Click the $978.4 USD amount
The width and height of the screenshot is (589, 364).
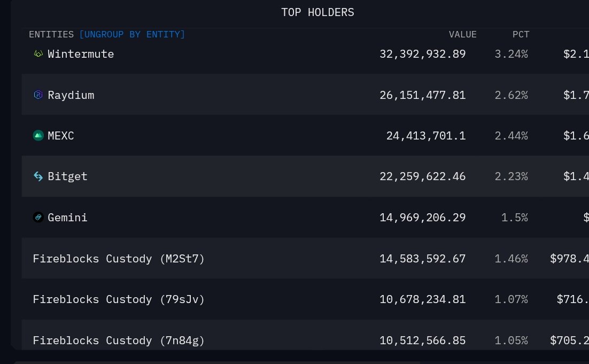pyautogui.click(x=569, y=259)
